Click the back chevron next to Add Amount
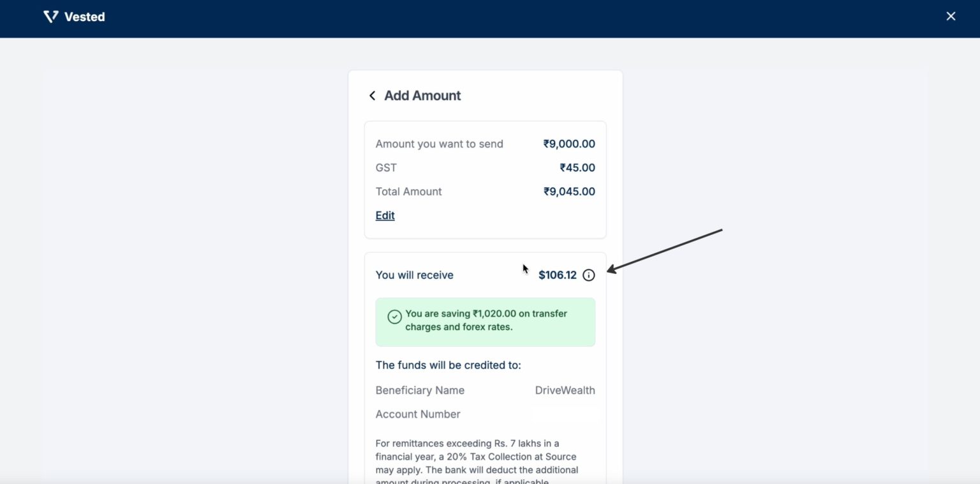Viewport: 980px width, 484px height. point(372,95)
